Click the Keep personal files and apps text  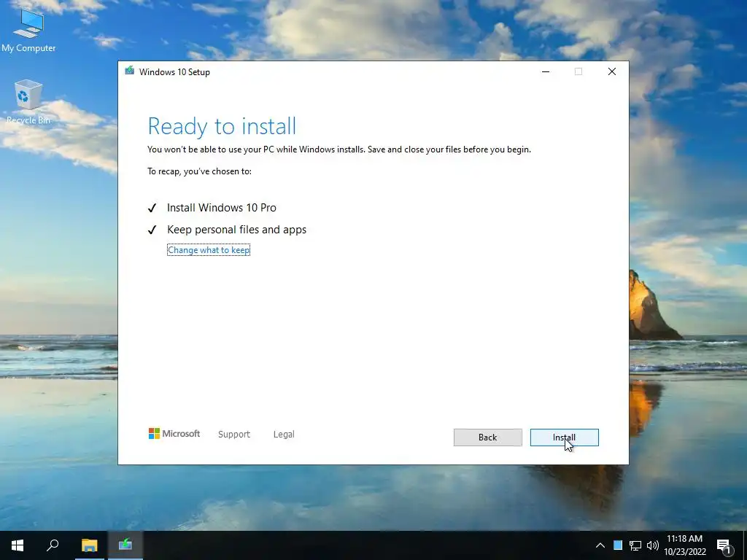[237, 230]
